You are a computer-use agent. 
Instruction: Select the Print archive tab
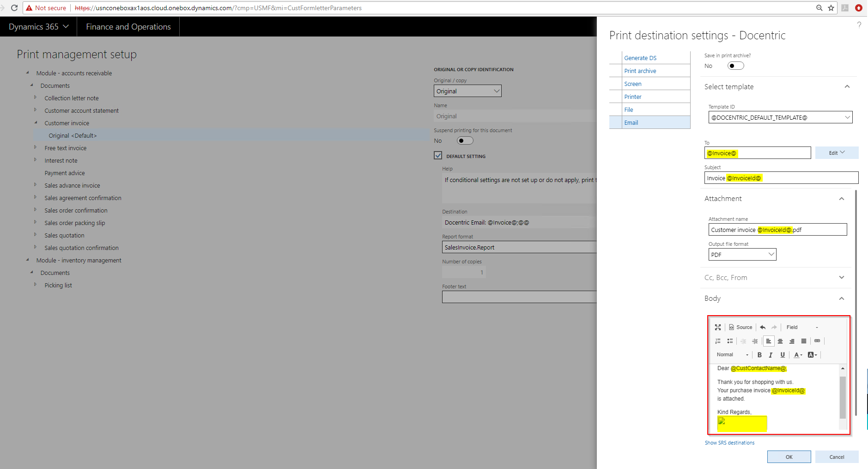tap(640, 71)
